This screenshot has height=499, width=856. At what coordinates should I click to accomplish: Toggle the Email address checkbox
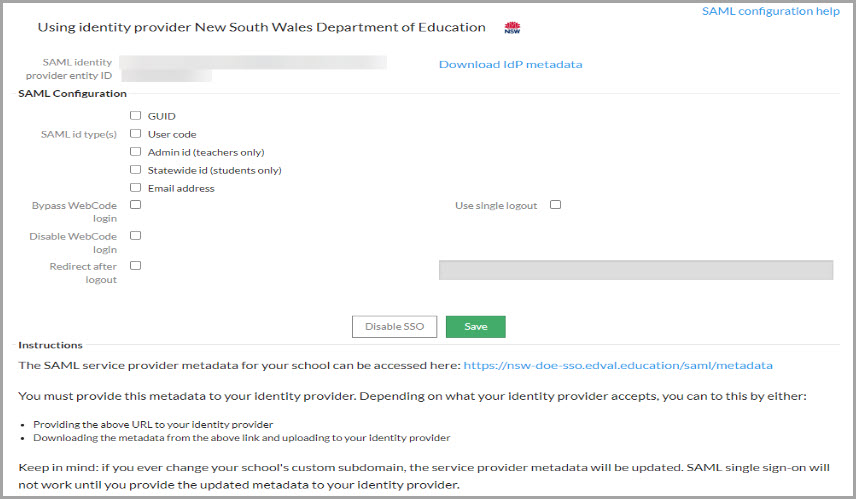coord(135,188)
